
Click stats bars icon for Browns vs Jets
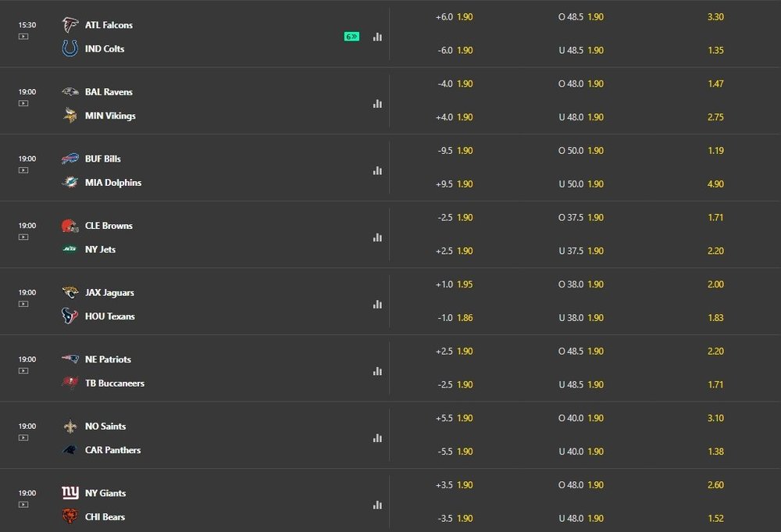click(x=377, y=237)
